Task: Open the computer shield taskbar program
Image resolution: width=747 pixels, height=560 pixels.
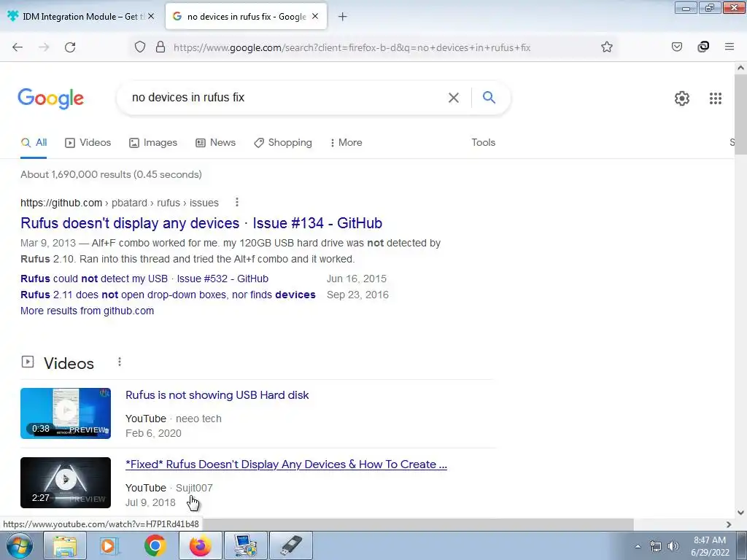Action: click(x=245, y=545)
